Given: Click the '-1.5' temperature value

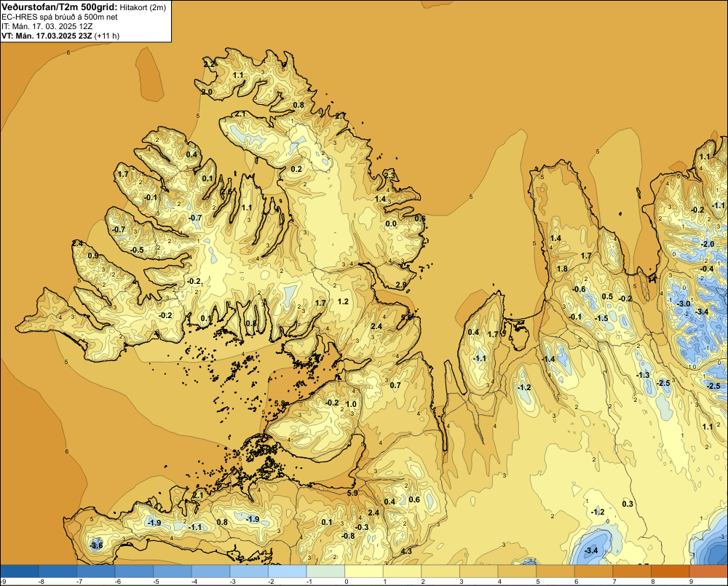Looking at the screenshot, I should pos(601,318).
